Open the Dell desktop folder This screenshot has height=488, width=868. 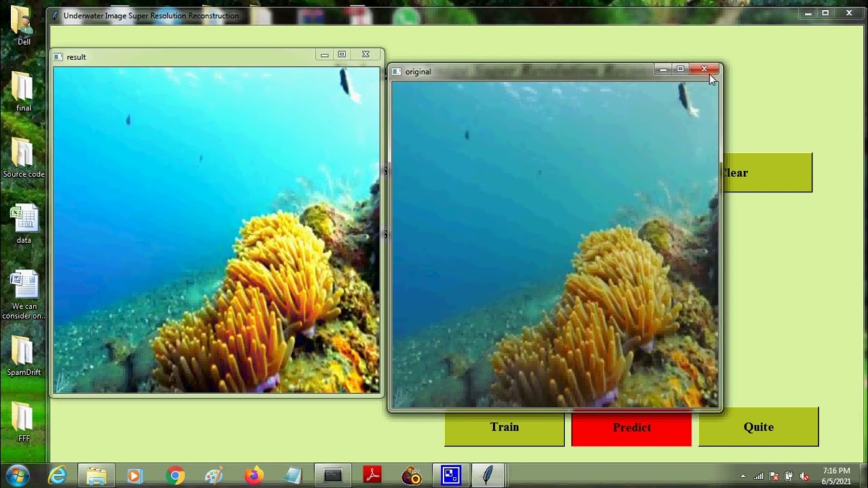tap(24, 26)
